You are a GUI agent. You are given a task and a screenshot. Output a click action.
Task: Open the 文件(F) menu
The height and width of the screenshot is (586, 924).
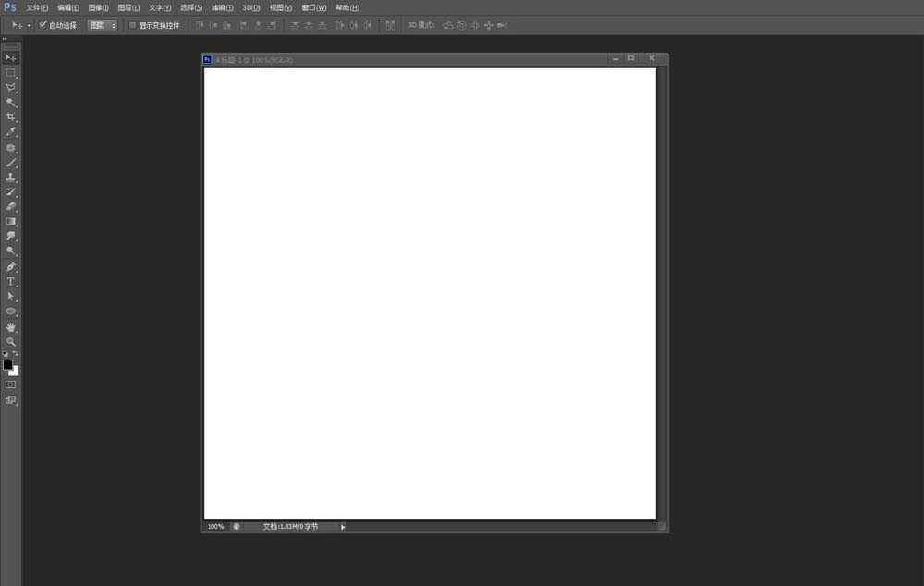pyautogui.click(x=37, y=7)
